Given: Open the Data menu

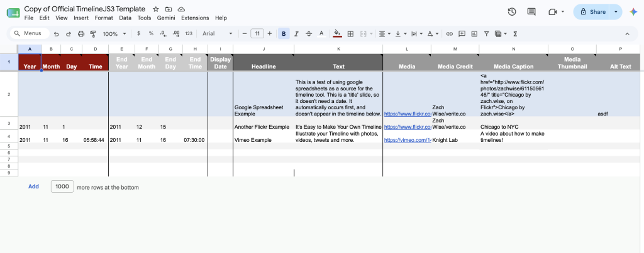Looking at the screenshot, I should (125, 18).
